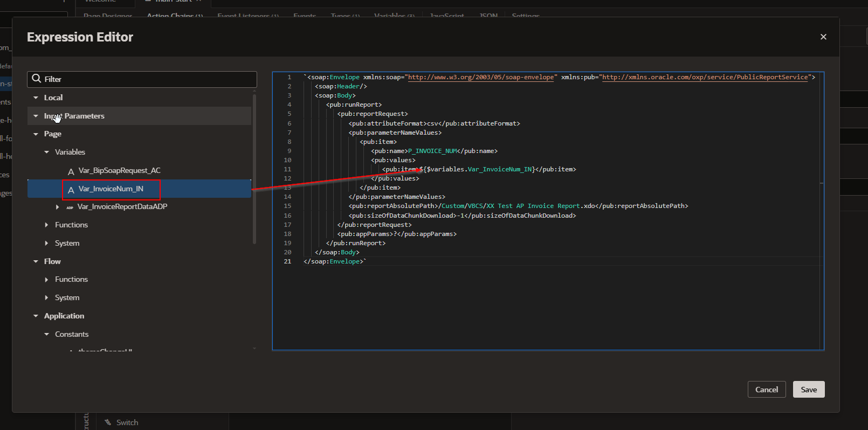The width and height of the screenshot is (868, 430).
Task: Click the Switch action icon behind dialog
Action: (x=108, y=422)
